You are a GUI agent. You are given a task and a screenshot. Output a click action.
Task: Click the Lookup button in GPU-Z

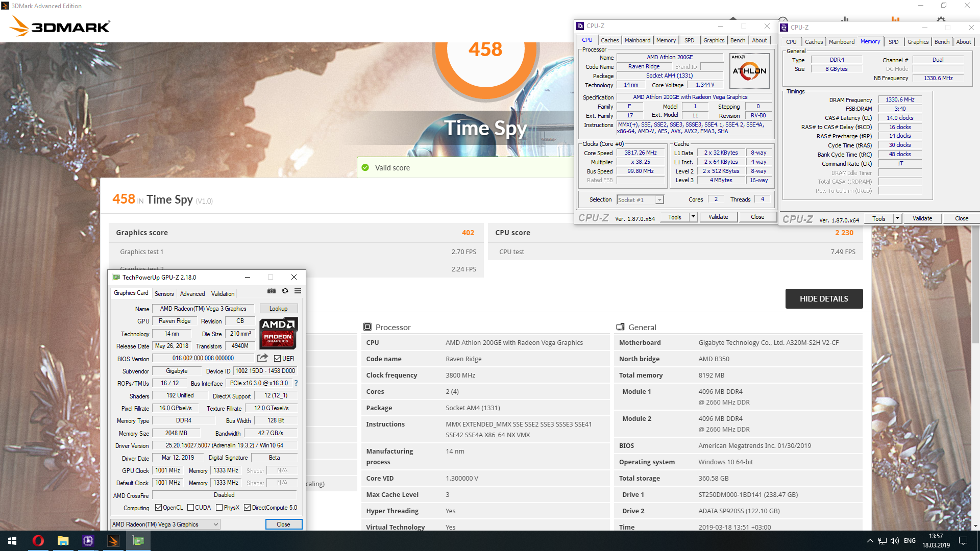click(x=279, y=308)
